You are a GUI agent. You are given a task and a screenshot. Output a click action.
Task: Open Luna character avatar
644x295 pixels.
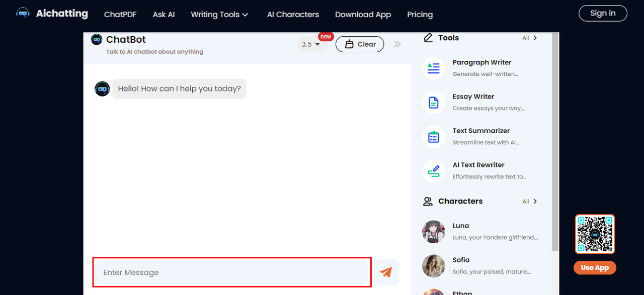(433, 232)
